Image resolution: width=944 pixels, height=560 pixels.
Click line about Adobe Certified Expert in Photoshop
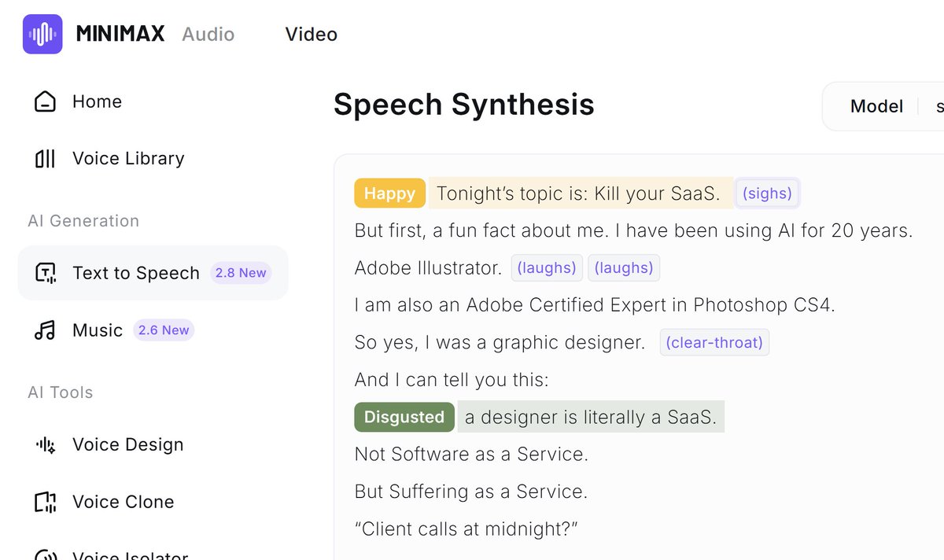[595, 305]
